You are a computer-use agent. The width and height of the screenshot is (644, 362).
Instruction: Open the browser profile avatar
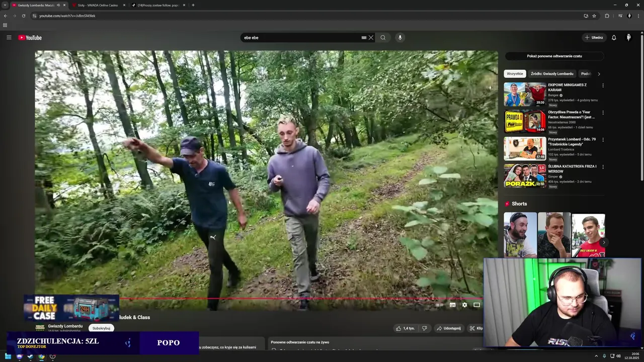coord(629,16)
